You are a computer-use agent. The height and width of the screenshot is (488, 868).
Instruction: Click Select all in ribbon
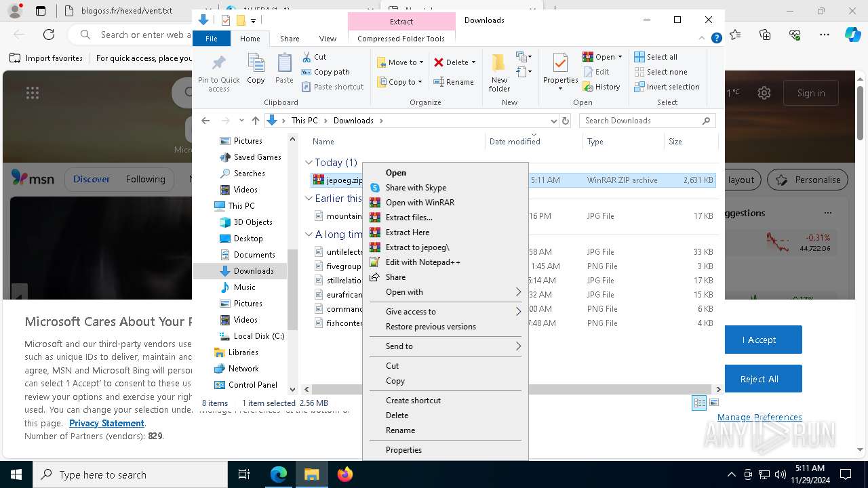[x=656, y=57]
